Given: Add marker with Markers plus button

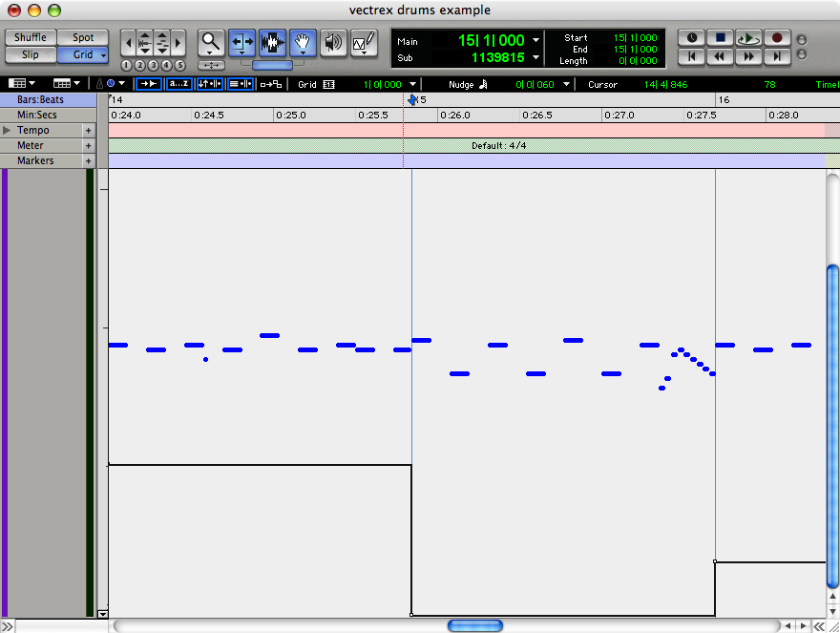Looking at the screenshot, I should pyautogui.click(x=89, y=160).
